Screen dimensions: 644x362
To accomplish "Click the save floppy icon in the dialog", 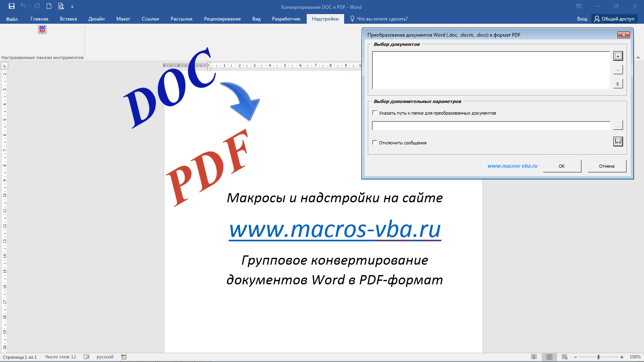I will [618, 142].
